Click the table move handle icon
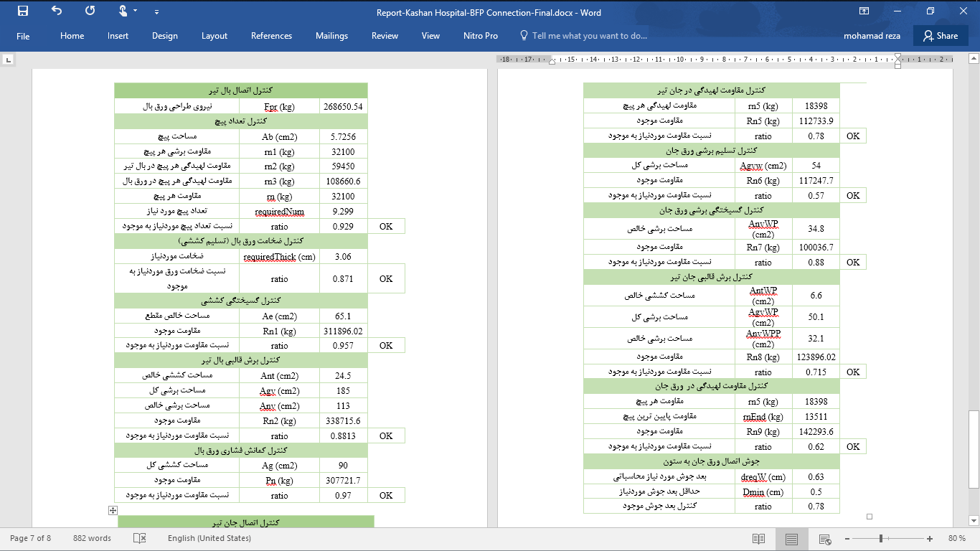The height and width of the screenshot is (551, 980). pyautogui.click(x=113, y=510)
